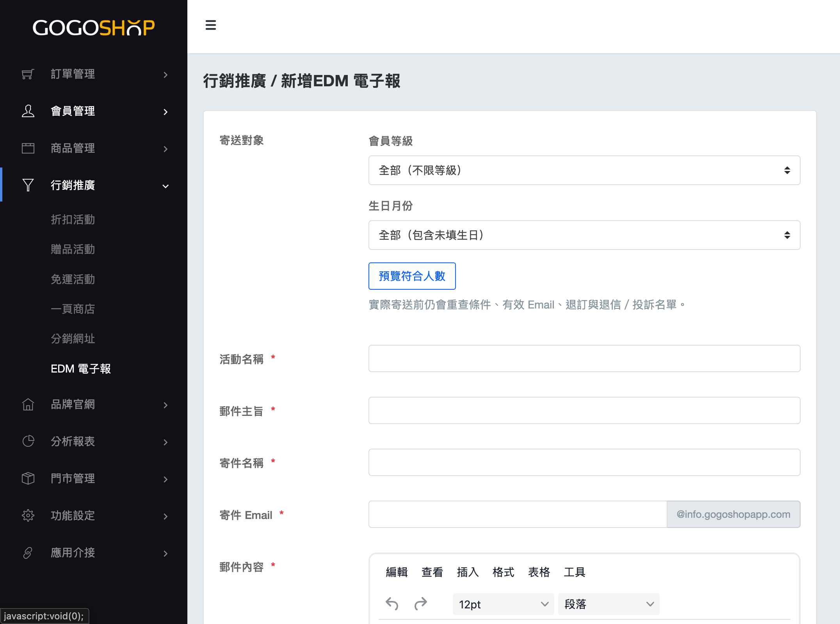
Task: Expand the 品牌官網 chevron
Action: point(166,405)
